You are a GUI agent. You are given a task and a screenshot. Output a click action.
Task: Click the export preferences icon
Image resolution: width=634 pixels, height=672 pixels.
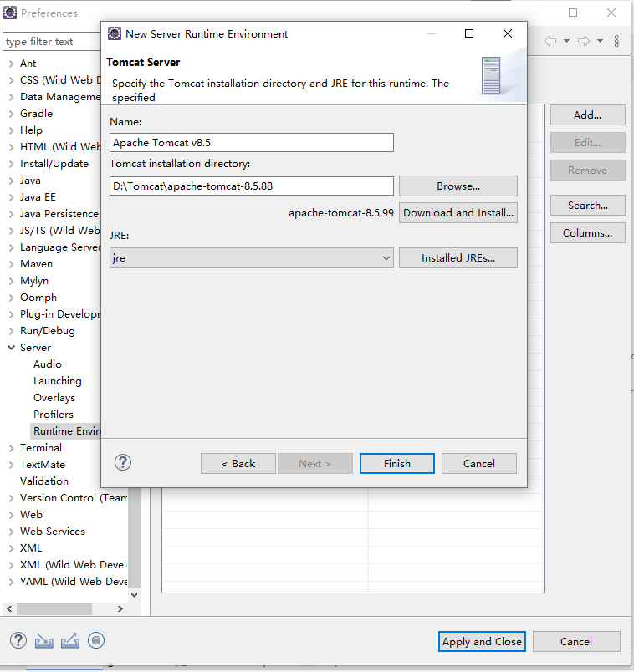coord(70,641)
